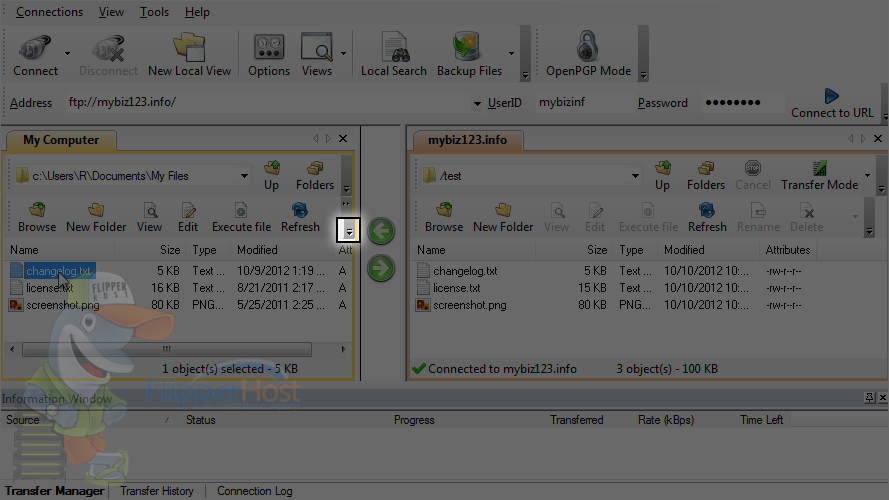Select the My Computer tab

tap(61, 140)
